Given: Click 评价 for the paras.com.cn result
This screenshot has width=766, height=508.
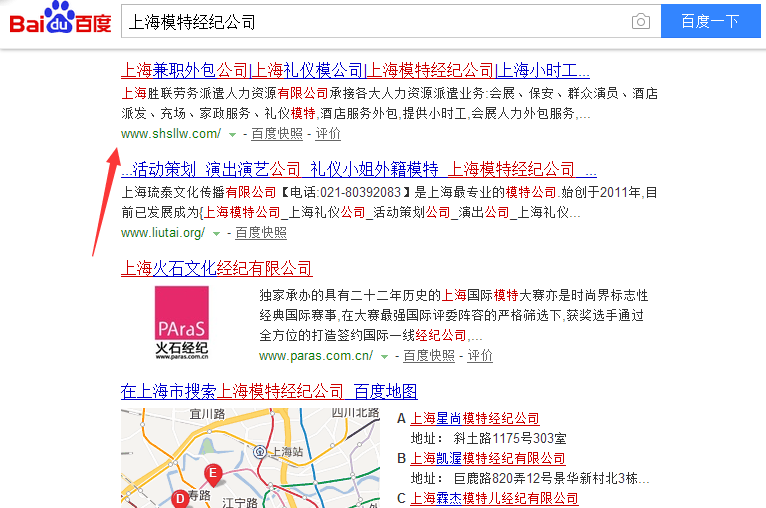Looking at the screenshot, I should point(480,356).
